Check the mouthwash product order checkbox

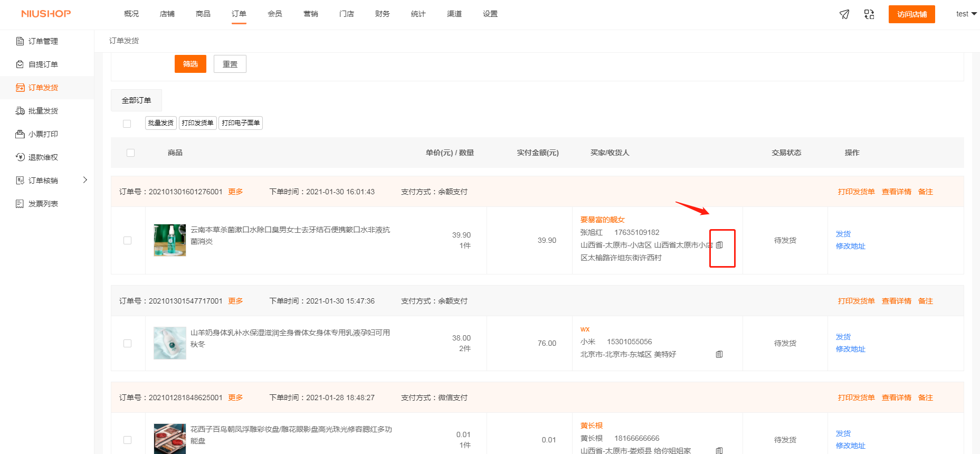click(127, 241)
